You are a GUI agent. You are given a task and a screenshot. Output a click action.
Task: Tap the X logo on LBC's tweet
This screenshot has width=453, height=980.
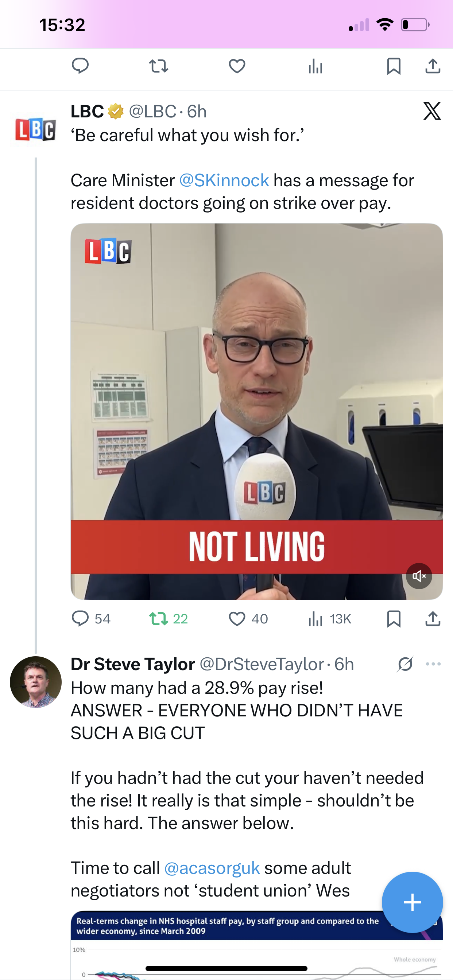(x=432, y=111)
